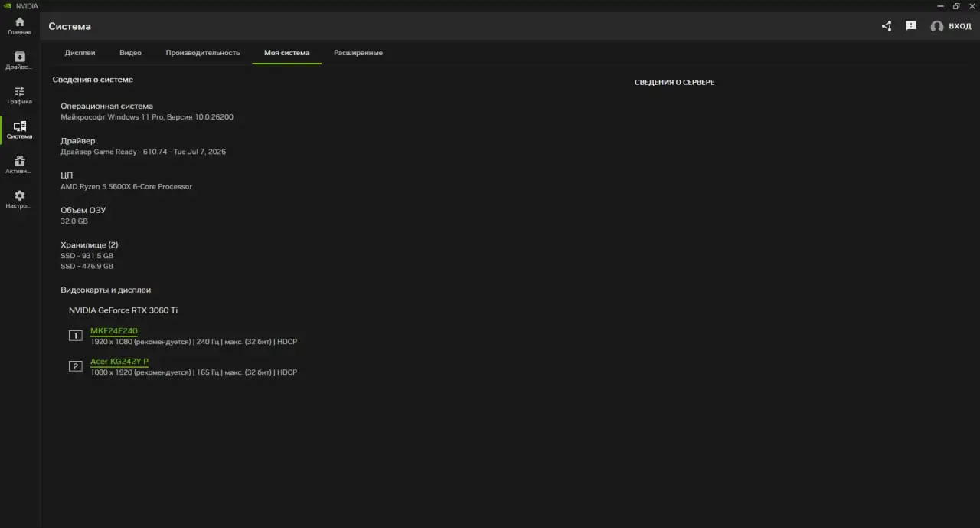Click the СВЕДЕНИЯ О СЕРВЕРЕ heading

[675, 82]
